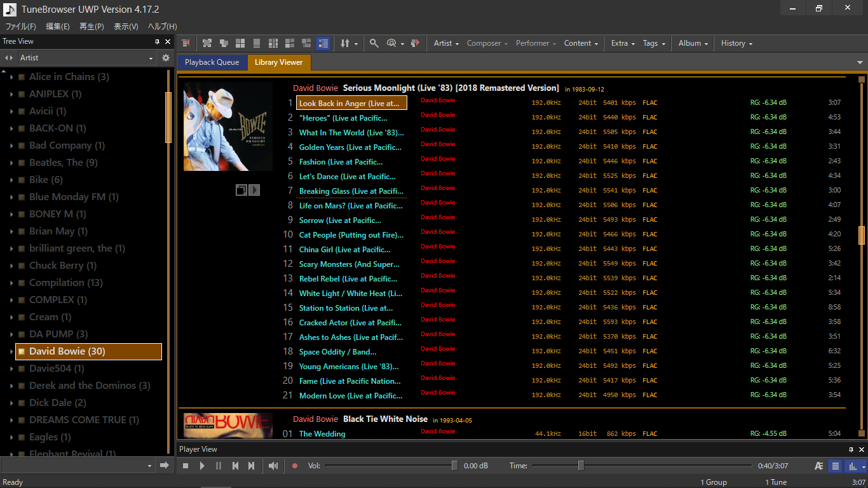The image size is (868, 488).
Task: Select track Look Back in Anger (Live at...
Action: click(x=351, y=103)
